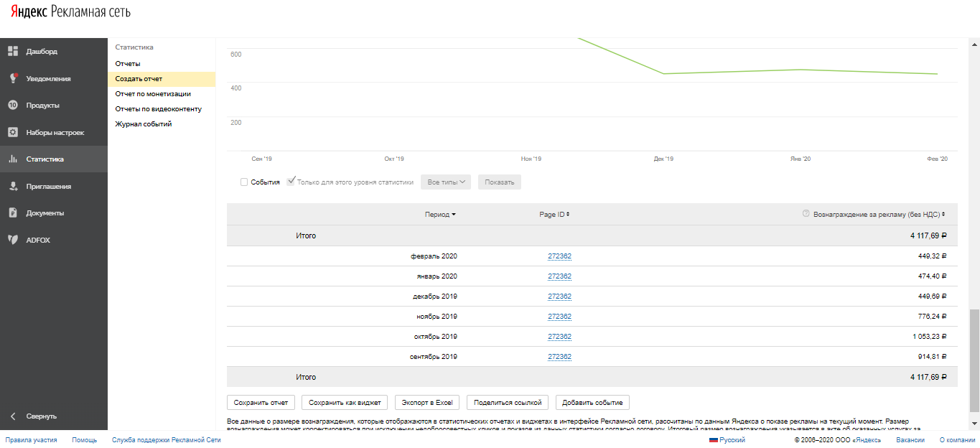The width and height of the screenshot is (980, 448).
Task: Click the 'Экспорт в Excel' button
Action: (426, 403)
